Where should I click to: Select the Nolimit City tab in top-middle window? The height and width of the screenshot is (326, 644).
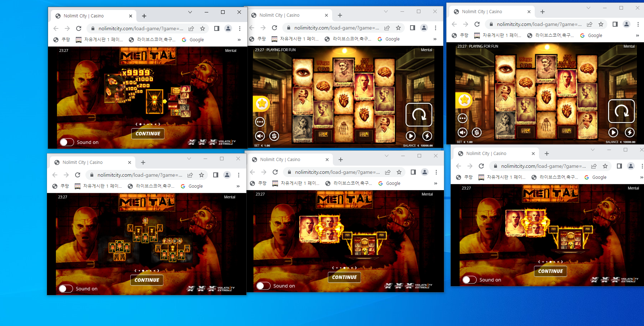coord(290,15)
